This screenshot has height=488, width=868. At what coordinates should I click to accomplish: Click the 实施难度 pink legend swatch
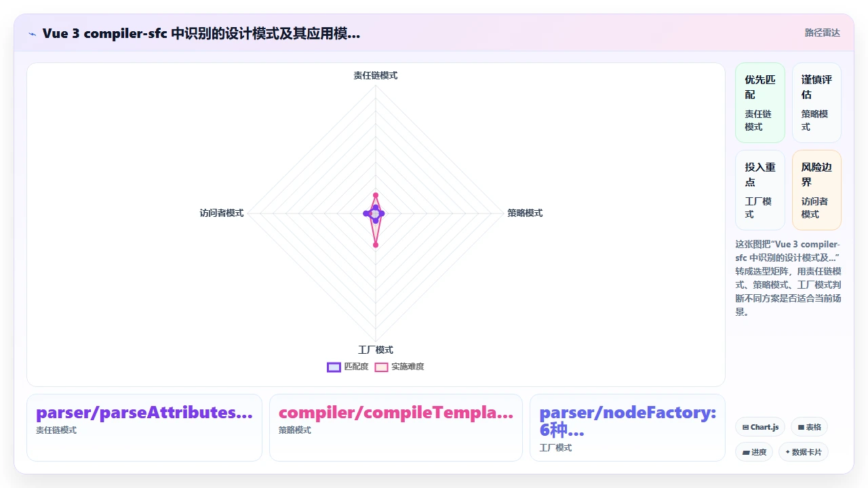click(382, 367)
